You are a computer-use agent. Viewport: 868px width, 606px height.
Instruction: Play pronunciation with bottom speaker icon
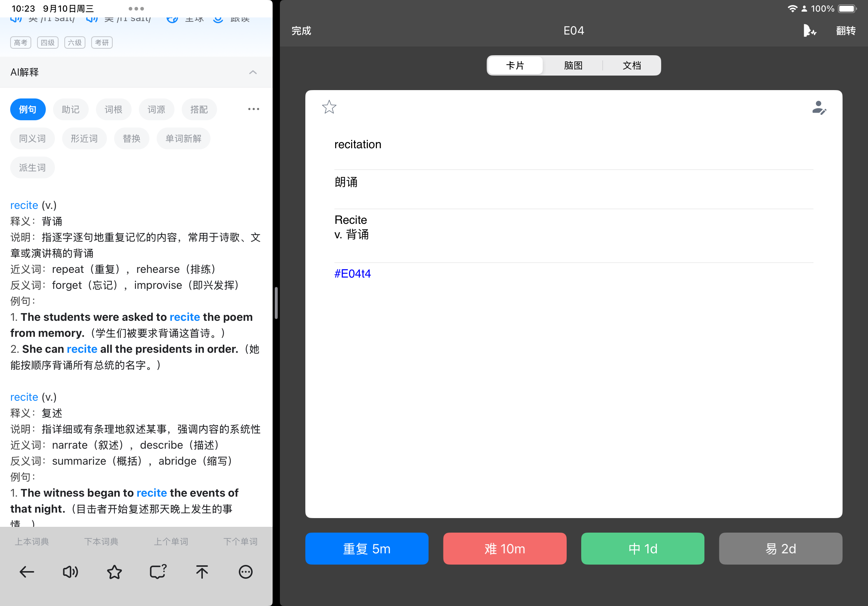[70, 572]
